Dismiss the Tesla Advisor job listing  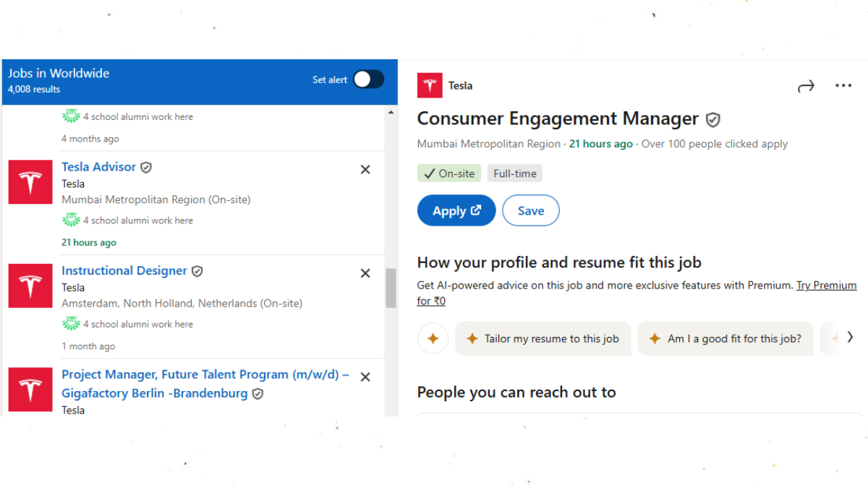[365, 169]
